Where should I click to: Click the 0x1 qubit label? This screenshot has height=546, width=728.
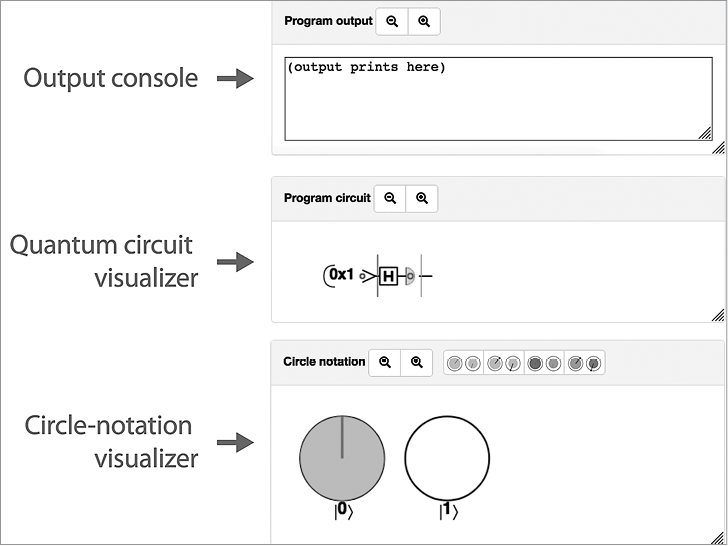(342, 273)
